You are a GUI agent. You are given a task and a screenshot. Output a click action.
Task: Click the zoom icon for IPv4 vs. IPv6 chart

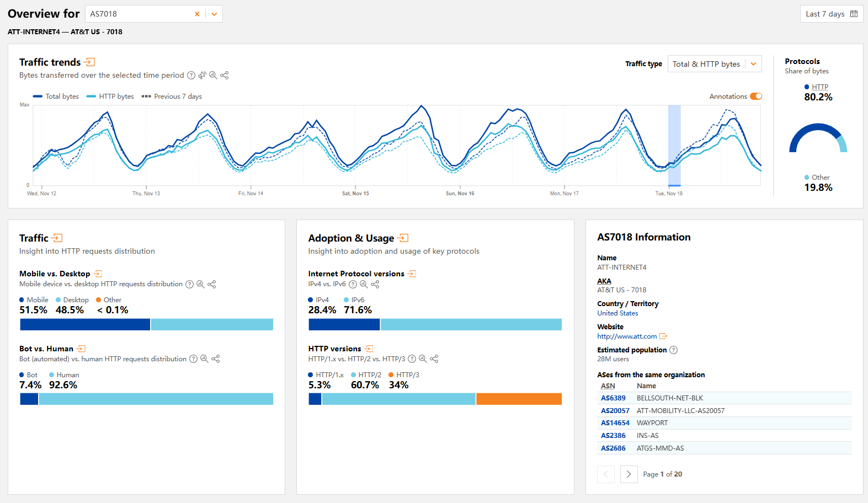tap(364, 285)
